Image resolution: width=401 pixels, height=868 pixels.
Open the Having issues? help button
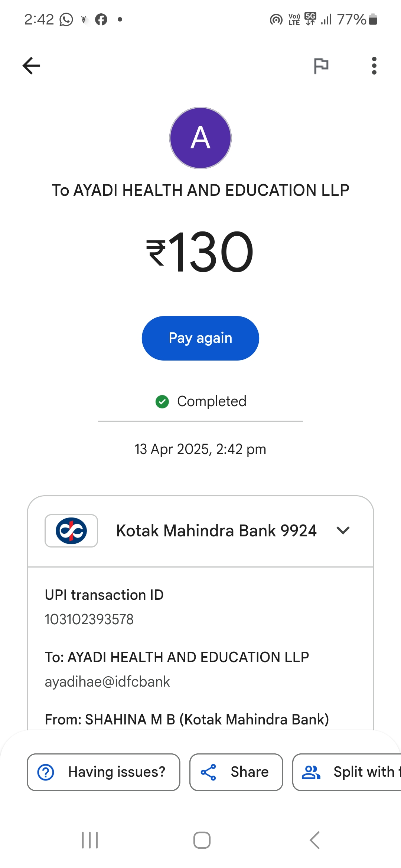click(104, 772)
